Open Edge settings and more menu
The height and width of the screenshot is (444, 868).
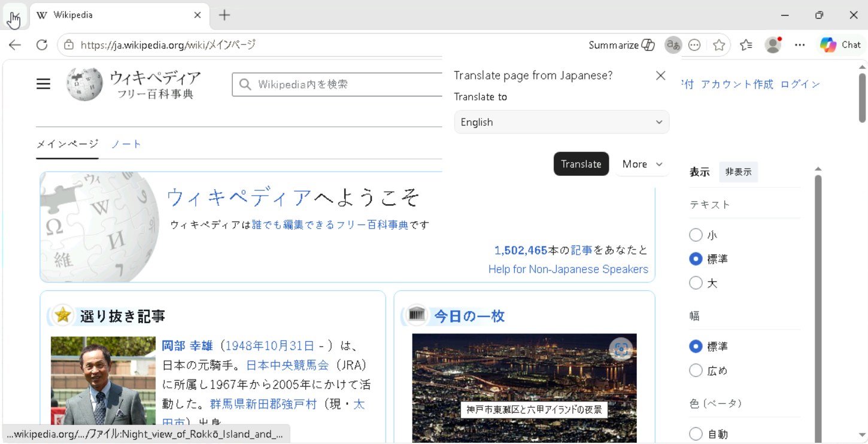[800, 45]
